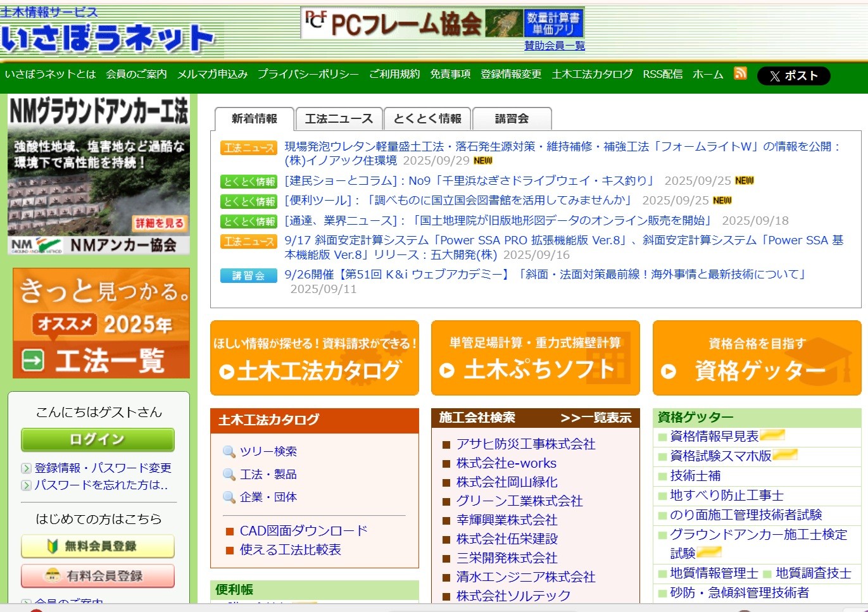Click magnifier icon beside ツリー検索

click(x=229, y=452)
